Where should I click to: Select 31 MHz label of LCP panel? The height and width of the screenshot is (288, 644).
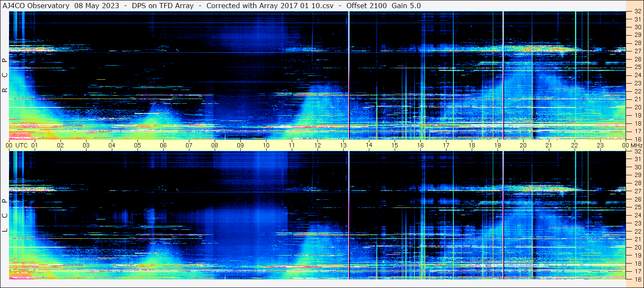pos(637,159)
